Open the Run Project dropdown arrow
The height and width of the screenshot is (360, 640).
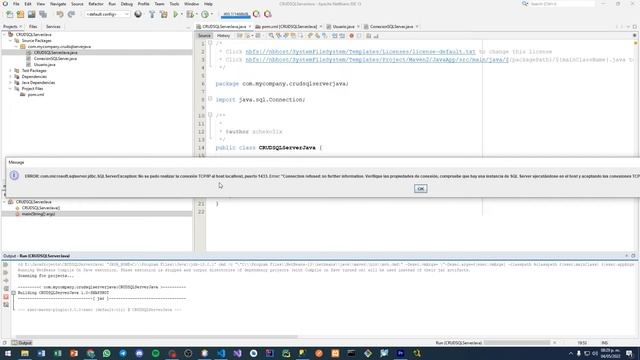point(182,14)
